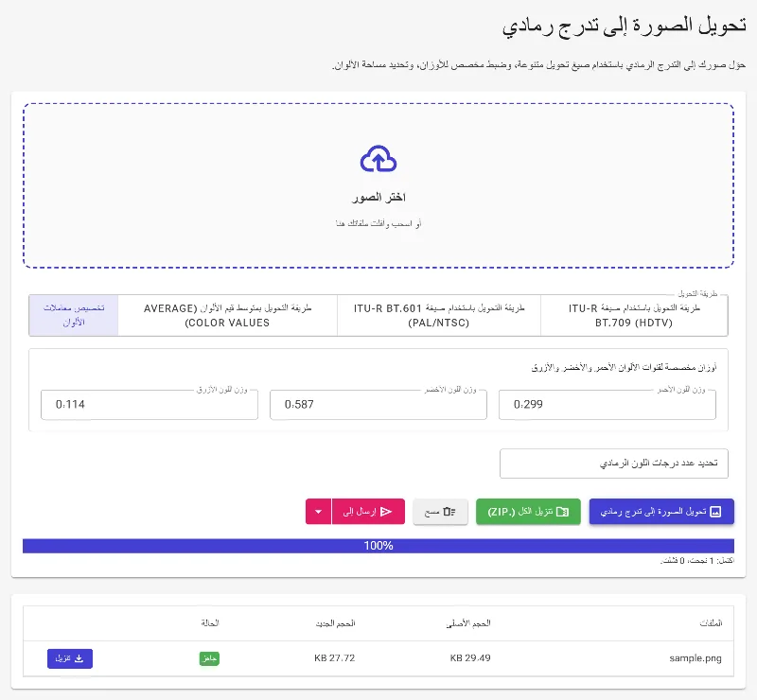This screenshot has width=757, height=700.
Task: Click the download icon in sample.png row
Action: click(x=79, y=658)
